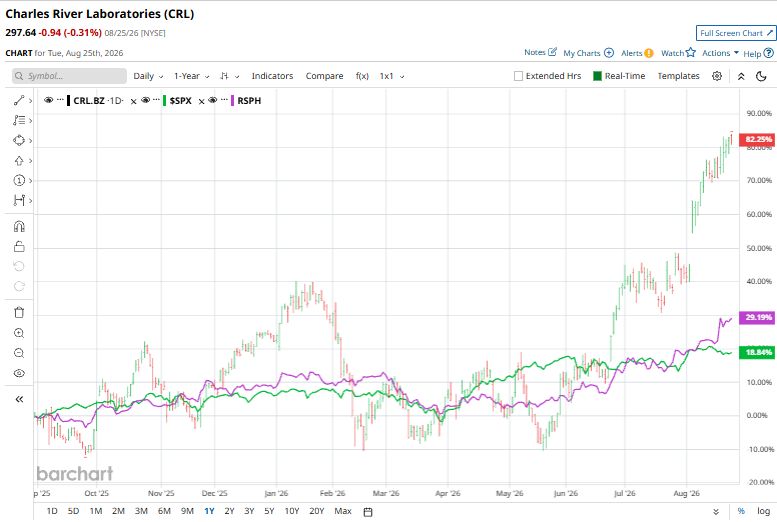Open the 1x1 grid layout dropdown
The image size is (777, 522).
pos(392,76)
